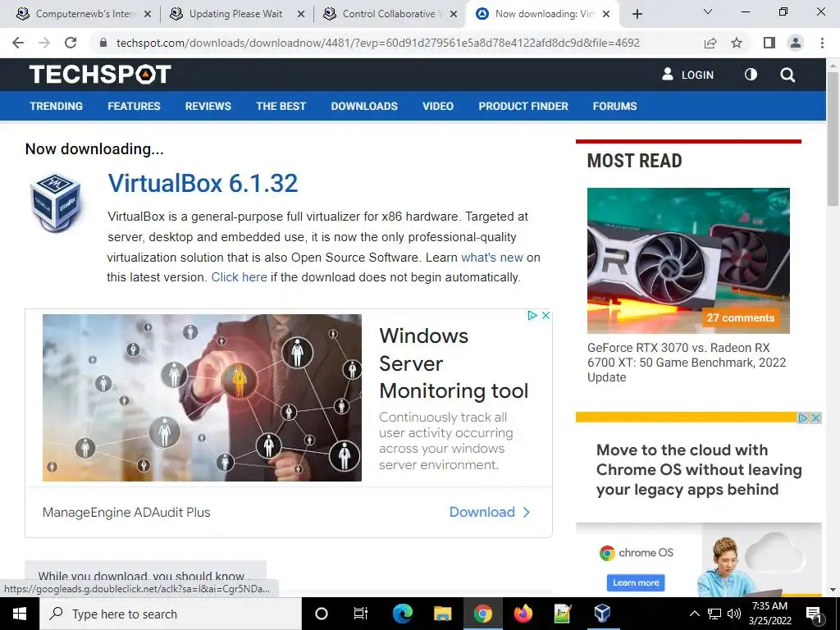
Task: Click the 'Click here' download link
Action: point(239,277)
